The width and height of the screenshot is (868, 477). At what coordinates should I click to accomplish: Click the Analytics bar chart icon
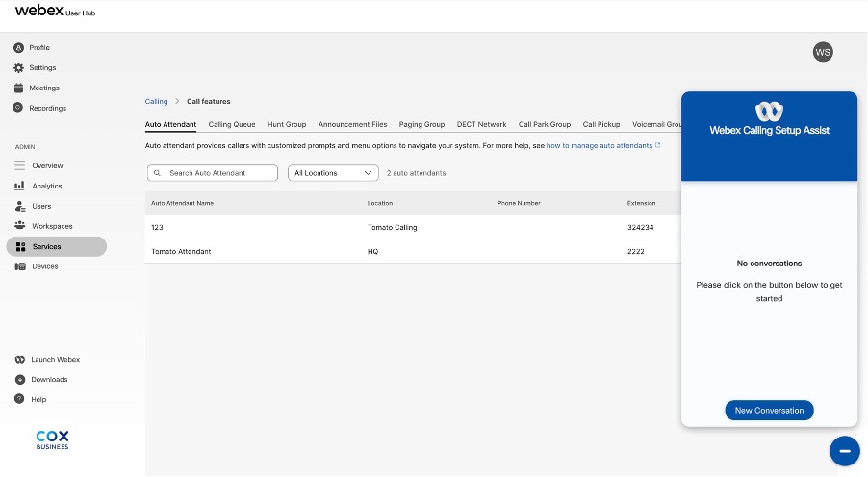[x=19, y=186]
